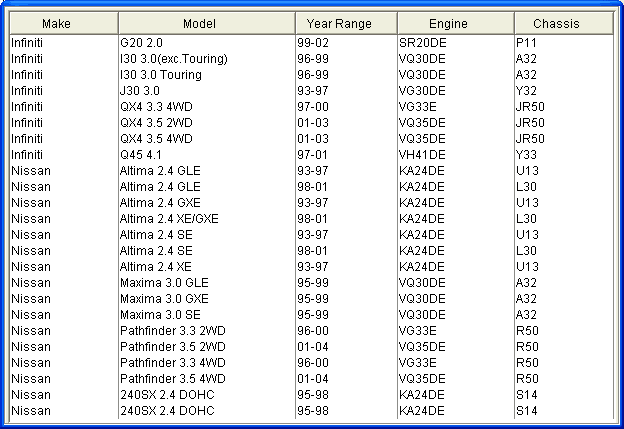Select the I30 3.0 Touring row
This screenshot has height=429, width=624.
coord(312,74)
